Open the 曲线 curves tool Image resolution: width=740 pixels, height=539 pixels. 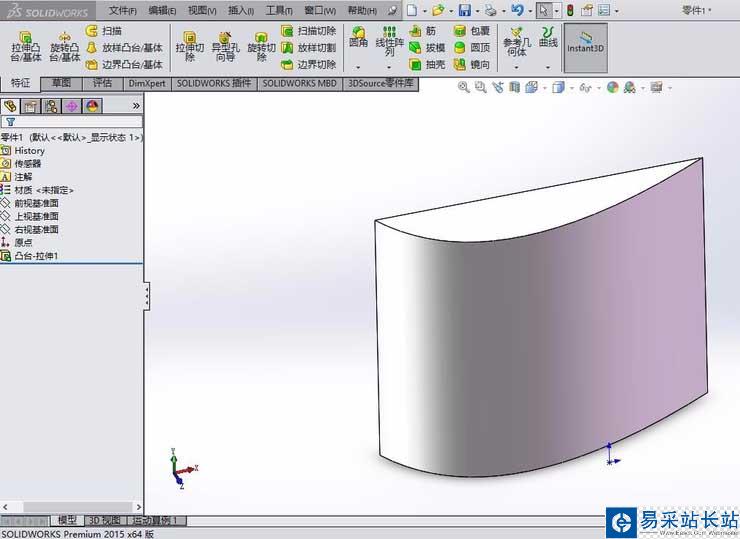548,37
